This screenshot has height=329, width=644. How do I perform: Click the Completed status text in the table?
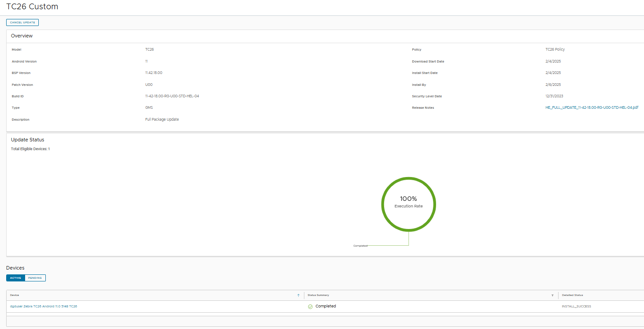(326, 306)
